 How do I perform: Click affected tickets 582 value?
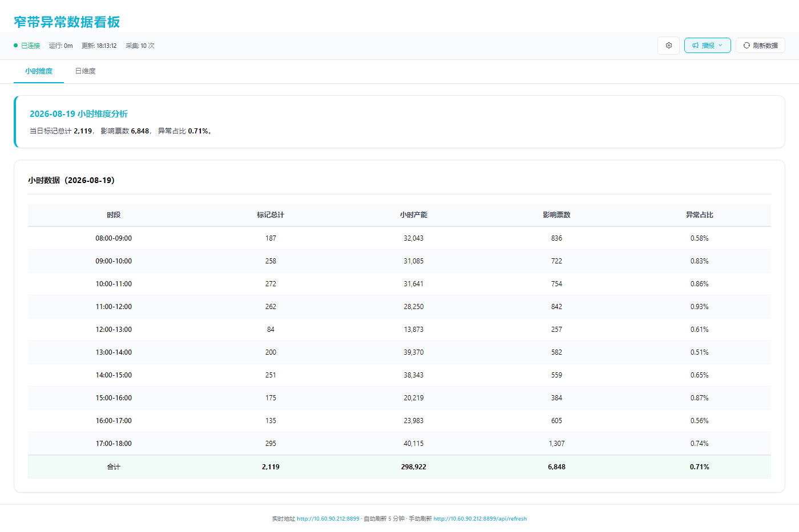[x=556, y=352]
